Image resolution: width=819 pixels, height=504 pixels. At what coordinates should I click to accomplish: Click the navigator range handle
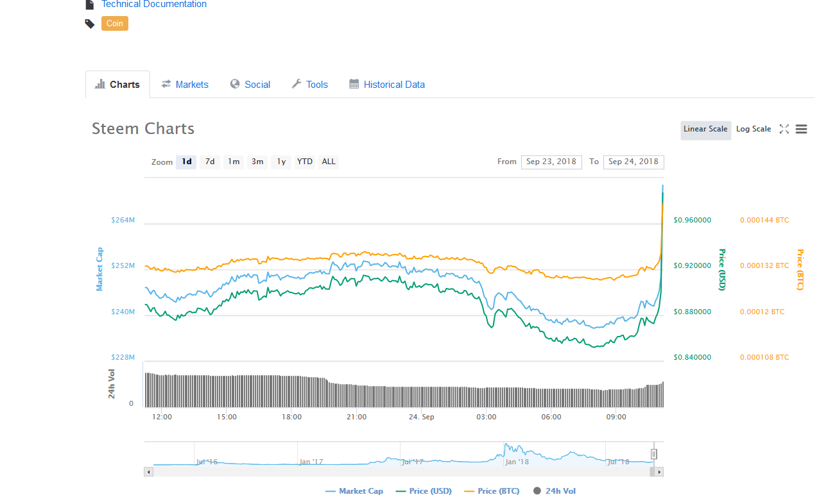coord(654,454)
